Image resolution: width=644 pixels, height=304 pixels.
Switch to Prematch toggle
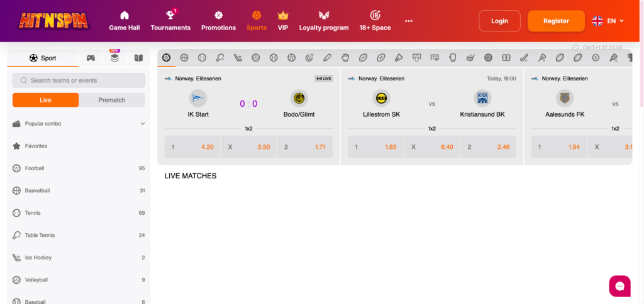(x=112, y=100)
